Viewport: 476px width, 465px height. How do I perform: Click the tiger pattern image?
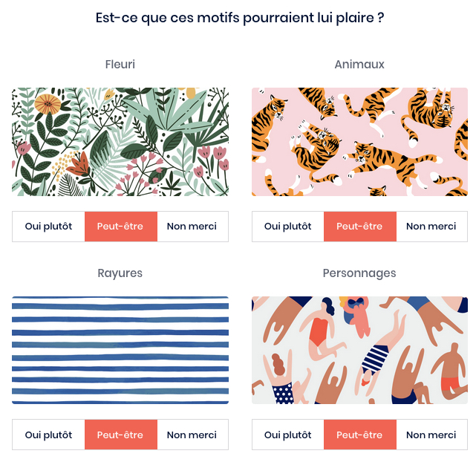pos(359,142)
